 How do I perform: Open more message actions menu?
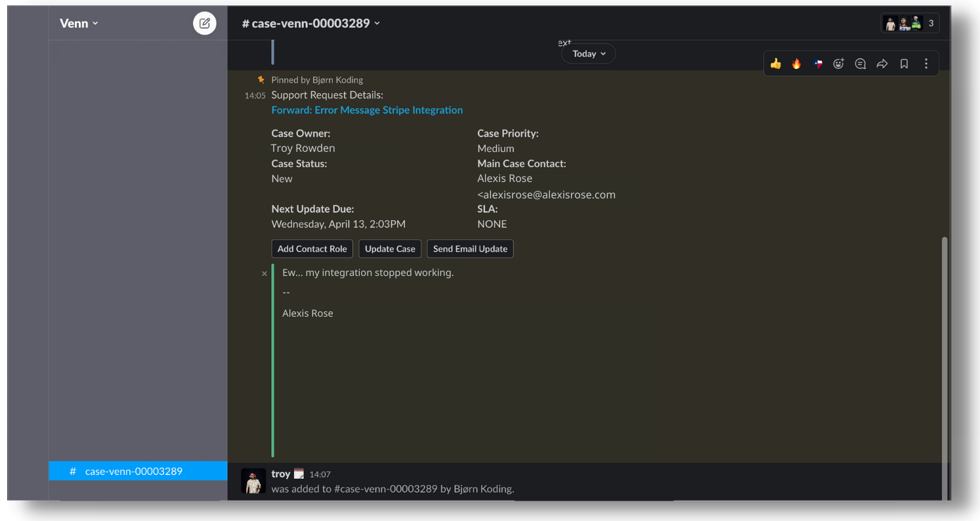pyautogui.click(x=926, y=64)
